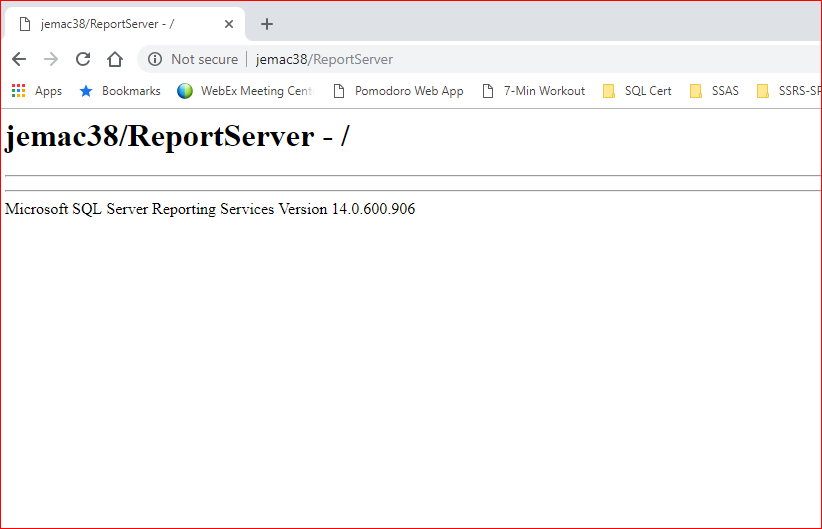The height and width of the screenshot is (529, 822).
Task: Open the Apps grid shortcut
Action: pyautogui.click(x=37, y=91)
